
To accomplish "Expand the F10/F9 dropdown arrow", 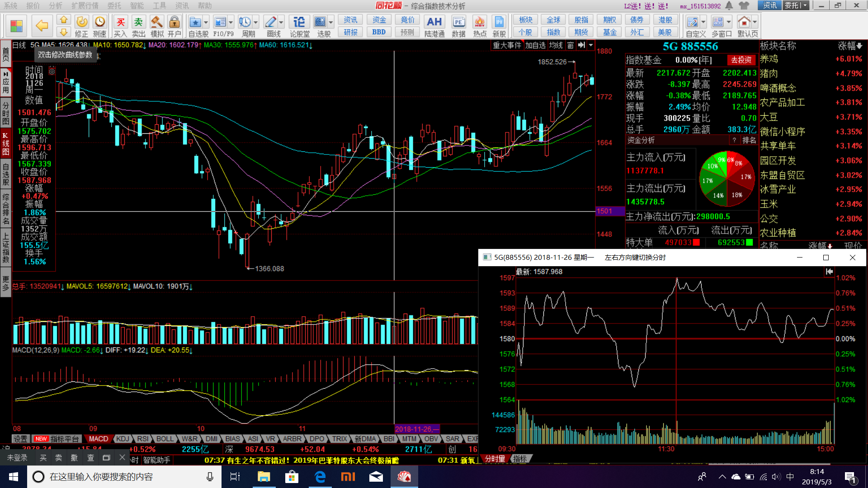I will (231, 22).
